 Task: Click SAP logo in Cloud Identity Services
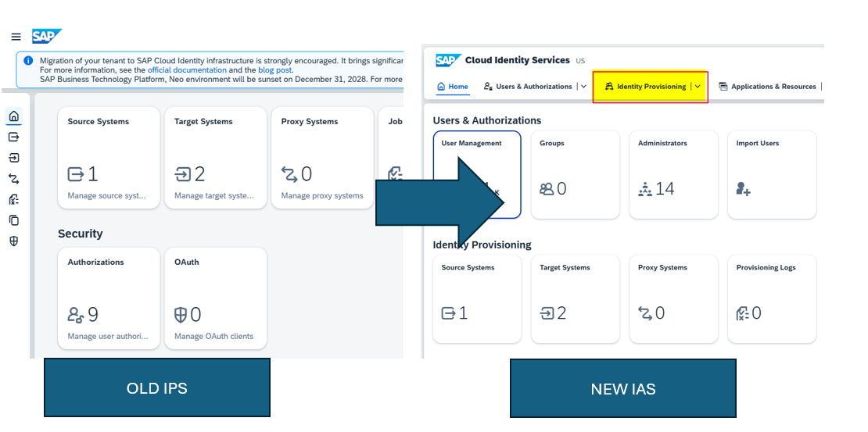(x=448, y=60)
